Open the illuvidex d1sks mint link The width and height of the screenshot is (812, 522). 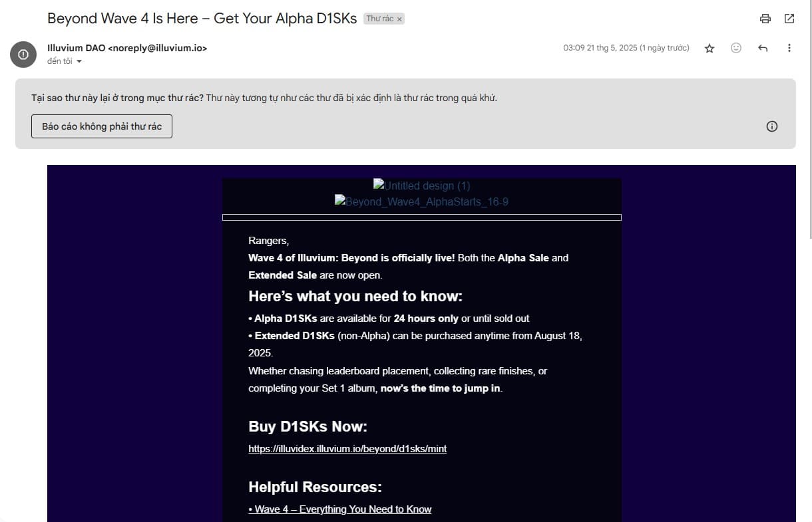coord(347,449)
